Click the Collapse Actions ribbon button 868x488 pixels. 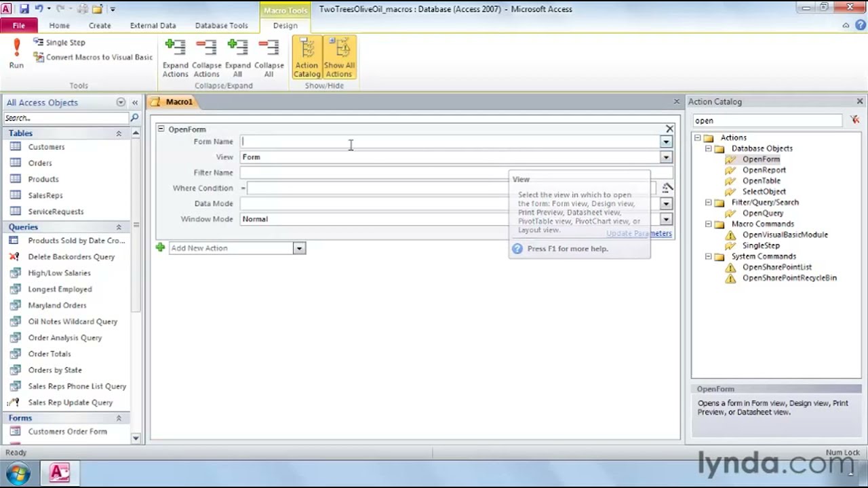click(206, 58)
